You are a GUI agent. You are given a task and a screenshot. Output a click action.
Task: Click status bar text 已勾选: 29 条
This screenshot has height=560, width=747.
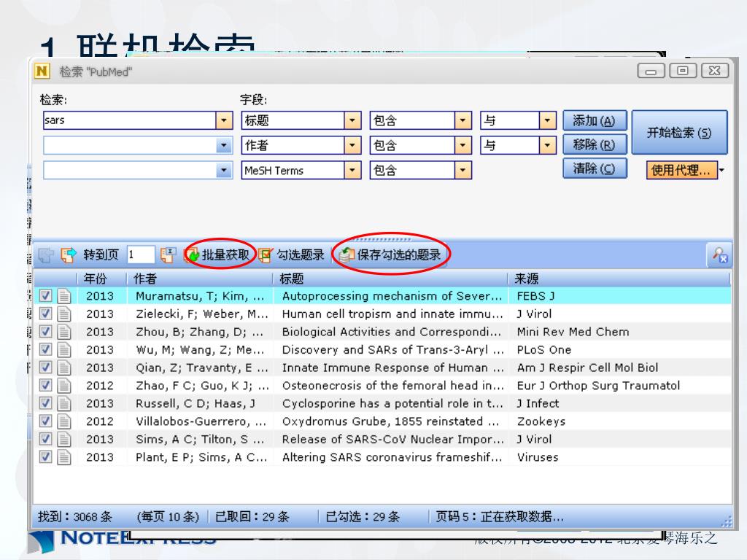pyautogui.click(x=363, y=517)
